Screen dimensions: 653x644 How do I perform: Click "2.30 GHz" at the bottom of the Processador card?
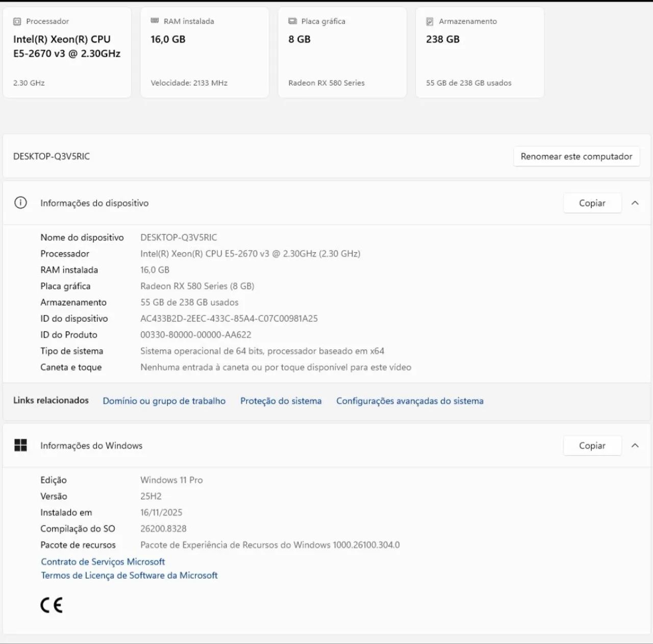[29, 83]
